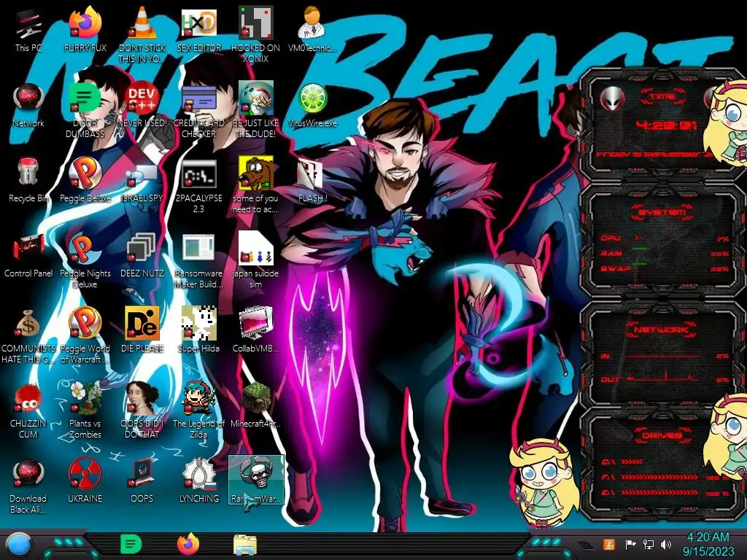Click the Start orb button
Viewport: 747px width, 560px height.
19,545
